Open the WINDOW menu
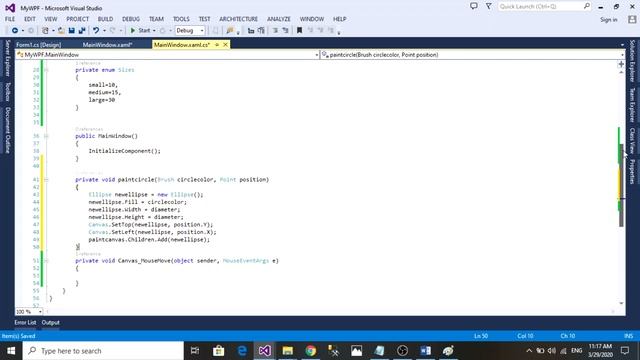640x360 pixels. (x=312, y=19)
